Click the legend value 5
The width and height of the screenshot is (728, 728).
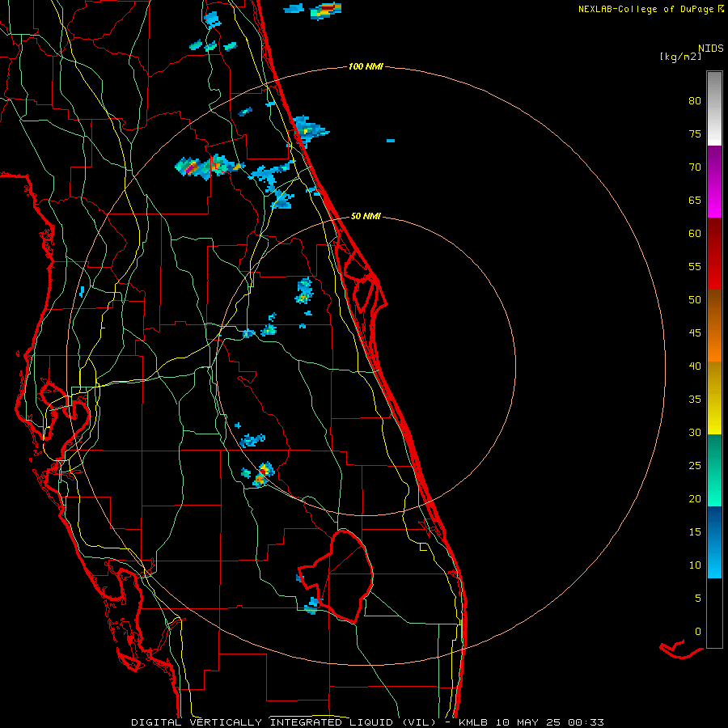698,599
